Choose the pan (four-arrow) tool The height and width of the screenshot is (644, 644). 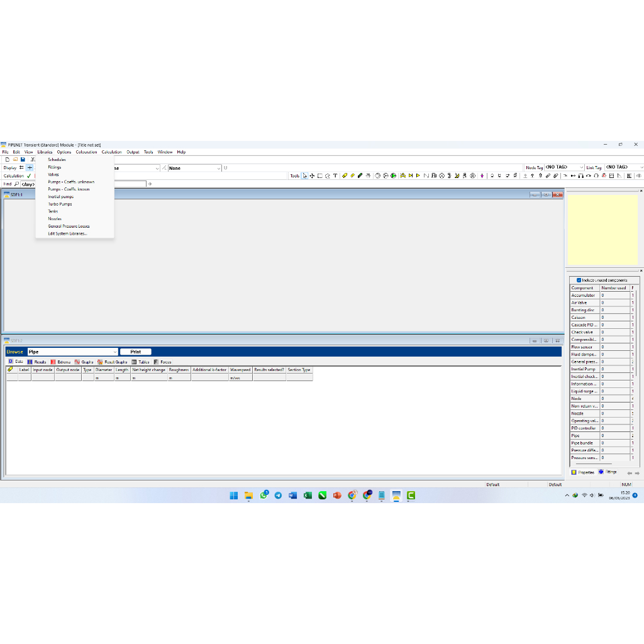pyautogui.click(x=312, y=176)
